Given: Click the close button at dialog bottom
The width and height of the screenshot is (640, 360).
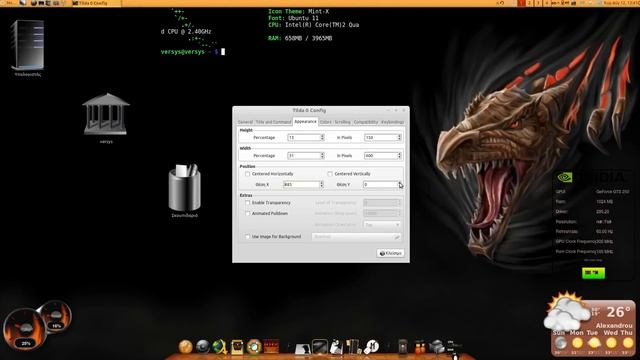Looking at the screenshot, I should [x=390, y=253].
